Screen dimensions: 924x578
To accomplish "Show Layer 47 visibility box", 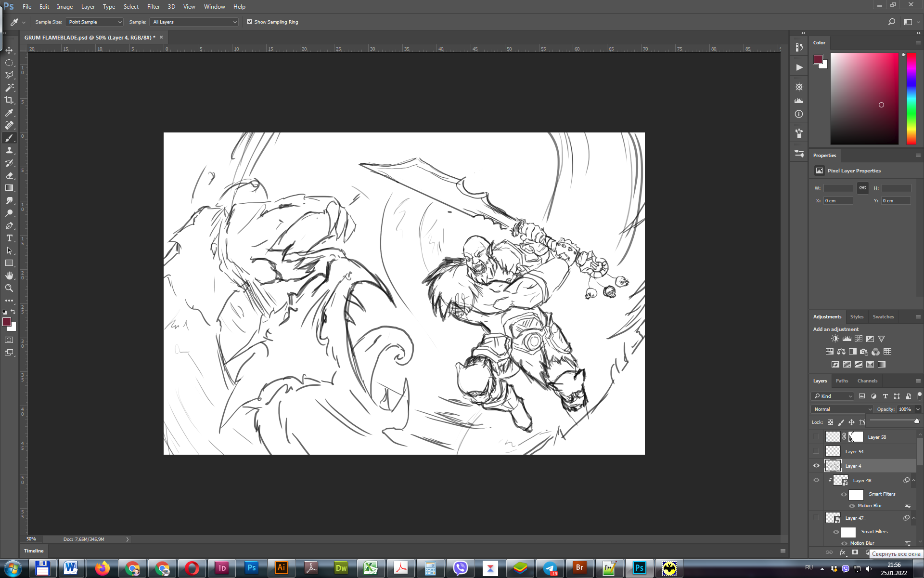I will pyautogui.click(x=816, y=518).
